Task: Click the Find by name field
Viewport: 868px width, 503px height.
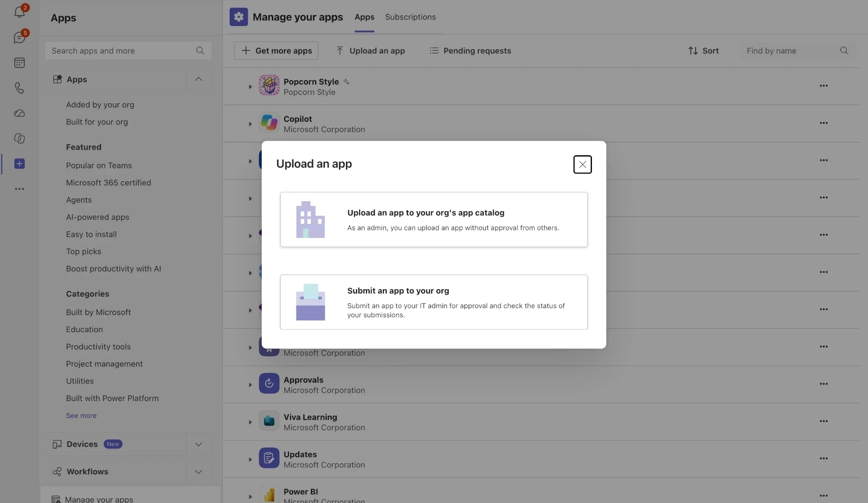Action: click(x=798, y=51)
